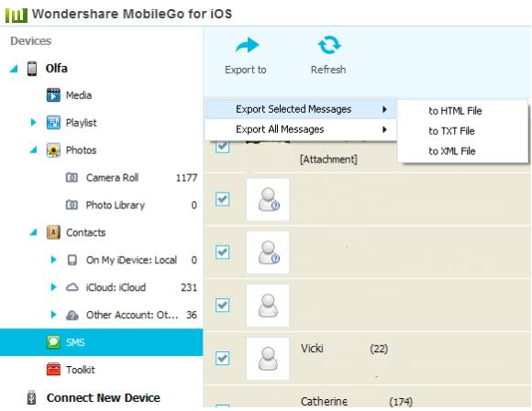
Task: Toggle the checkbox beside the [Attachment] message
Action: tap(223, 146)
